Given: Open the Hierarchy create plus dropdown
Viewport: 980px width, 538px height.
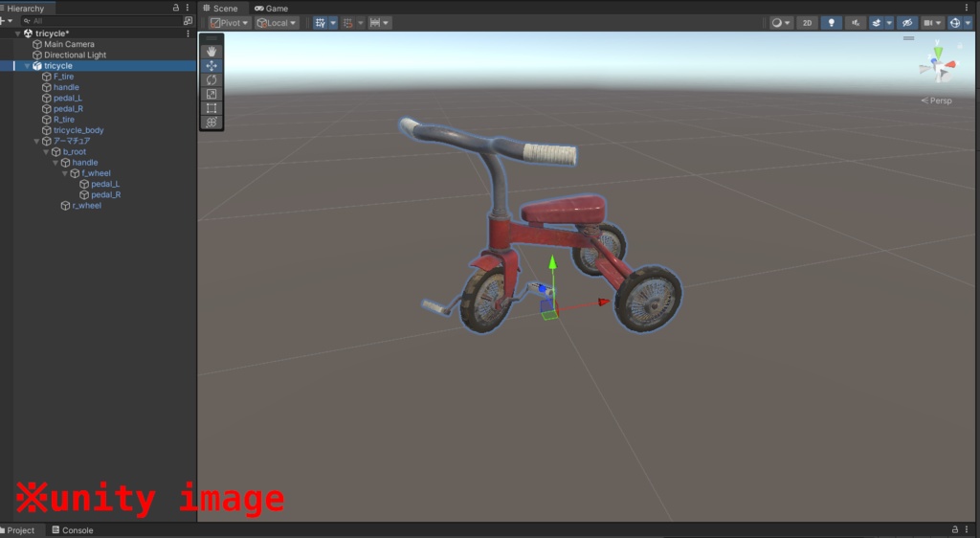Looking at the screenshot, I should pyautogui.click(x=7, y=21).
